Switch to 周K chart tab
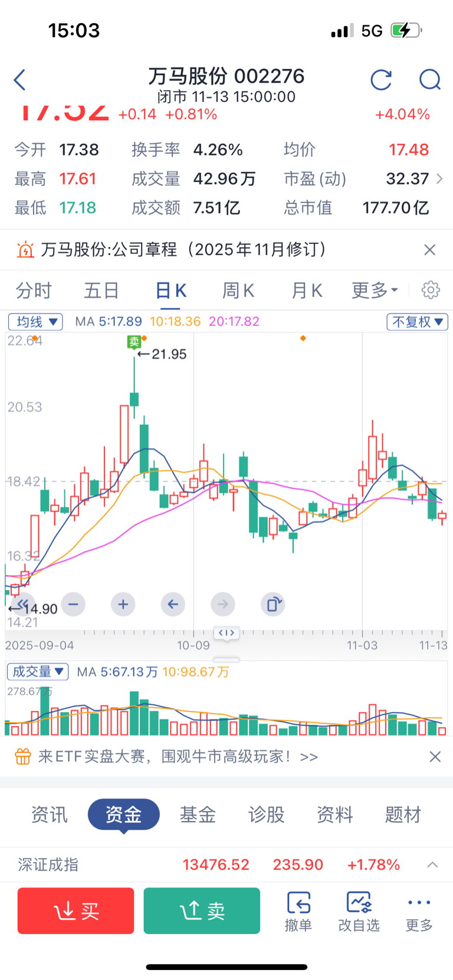The height and width of the screenshot is (980, 453). (238, 290)
